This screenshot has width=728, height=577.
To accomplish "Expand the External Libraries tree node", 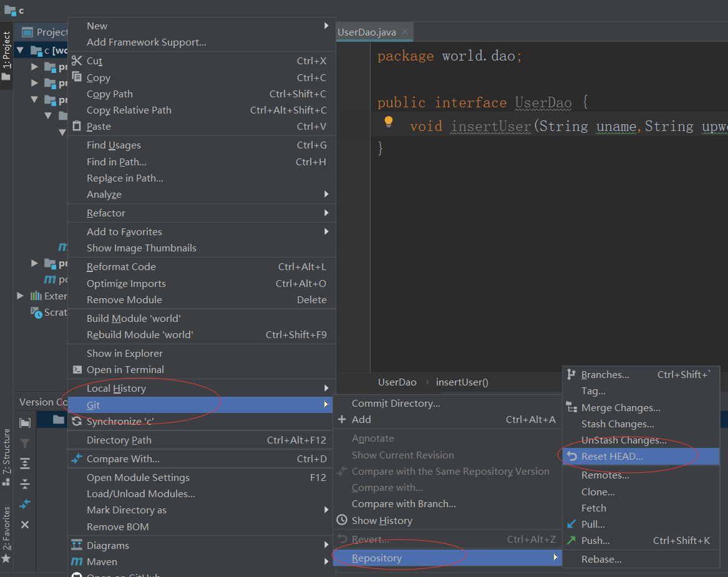I will pyautogui.click(x=20, y=296).
